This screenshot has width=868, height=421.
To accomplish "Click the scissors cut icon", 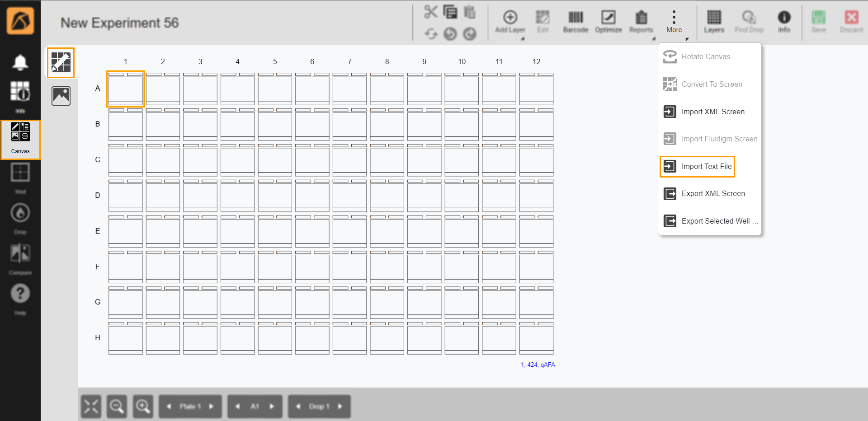I will [430, 12].
